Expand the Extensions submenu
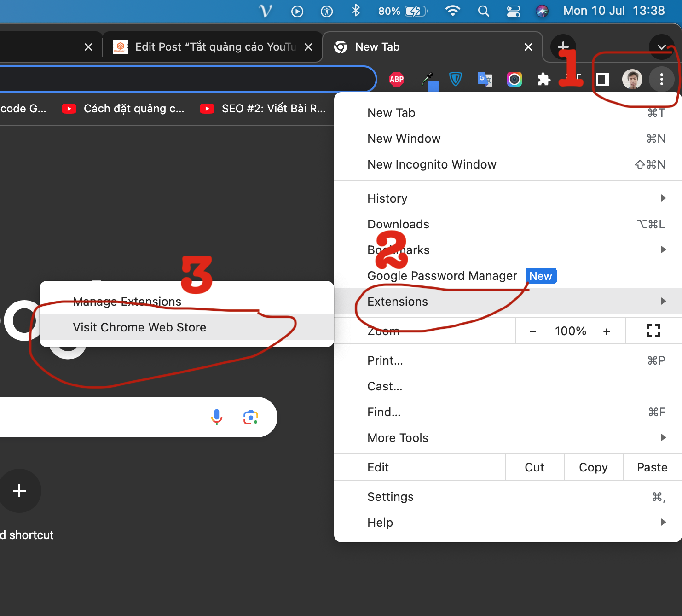 pos(508,302)
